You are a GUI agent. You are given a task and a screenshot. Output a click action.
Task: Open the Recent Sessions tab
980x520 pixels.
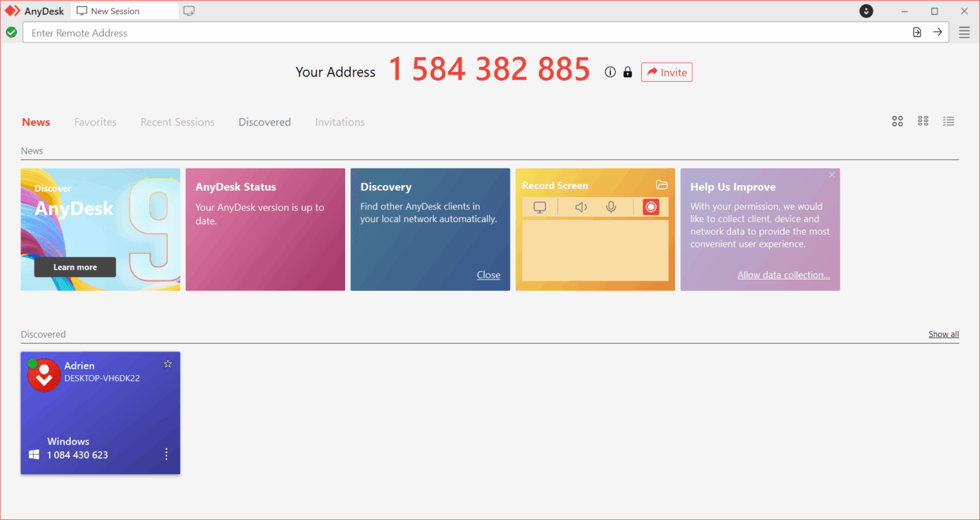177,122
